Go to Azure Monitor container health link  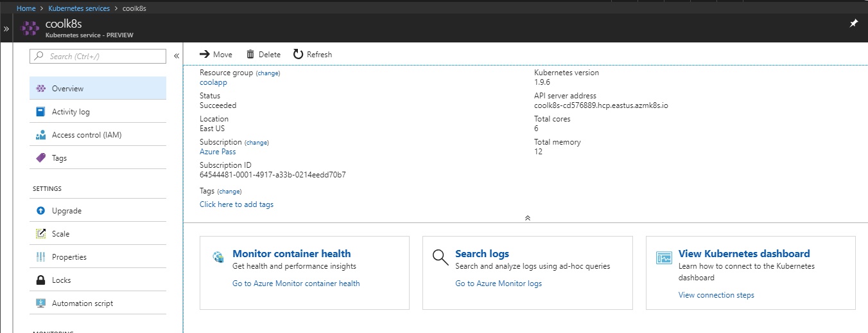(x=296, y=283)
